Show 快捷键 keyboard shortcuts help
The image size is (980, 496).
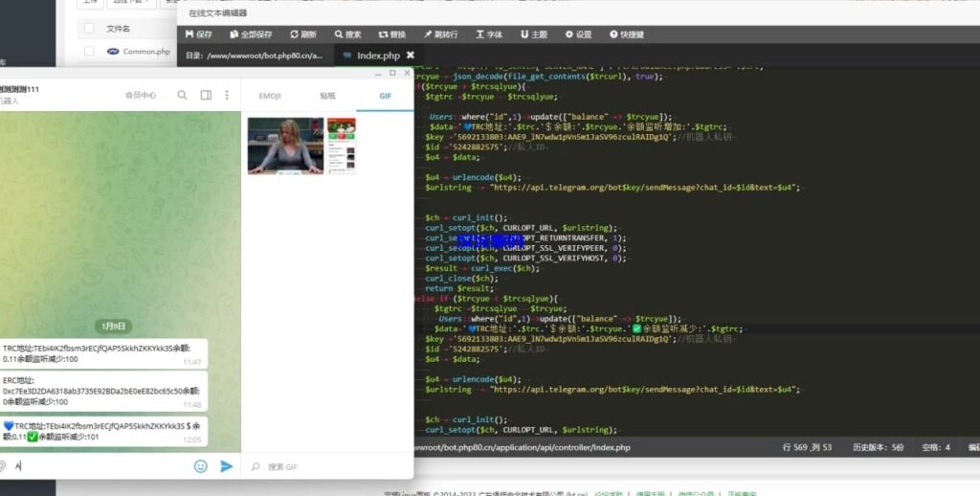pos(625,34)
